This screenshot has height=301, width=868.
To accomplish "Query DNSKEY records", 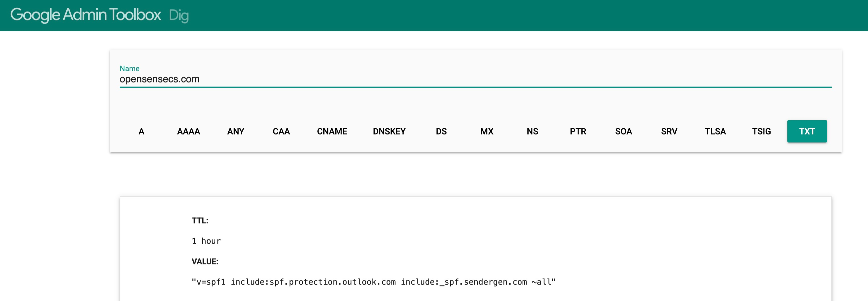I will (389, 131).
